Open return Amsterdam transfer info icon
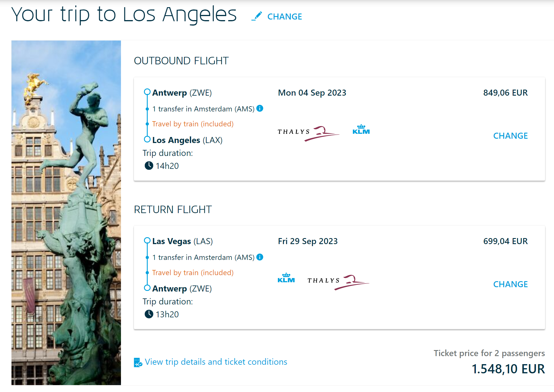Image resolution: width=554 pixels, height=392 pixels. click(x=260, y=257)
